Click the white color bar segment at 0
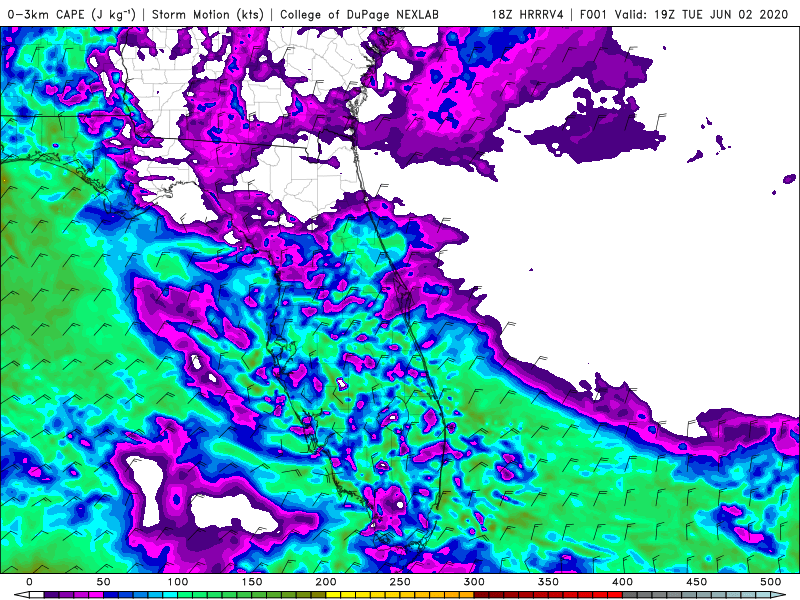 [x=37, y=595]
